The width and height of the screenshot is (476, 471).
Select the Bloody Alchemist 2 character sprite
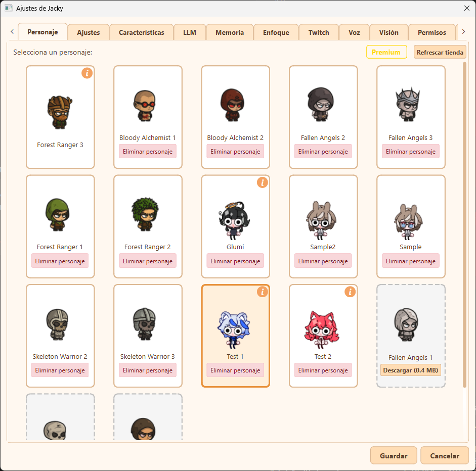point(233,105)
